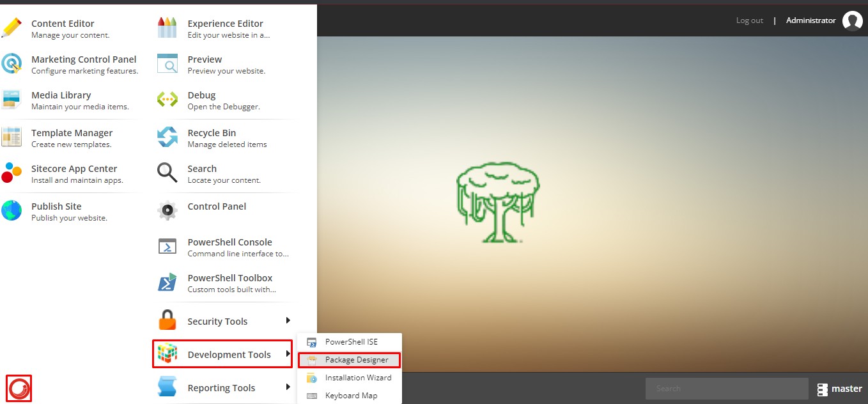Click the Security Tools padlock icon
The image size is (868, 404).
167,320
